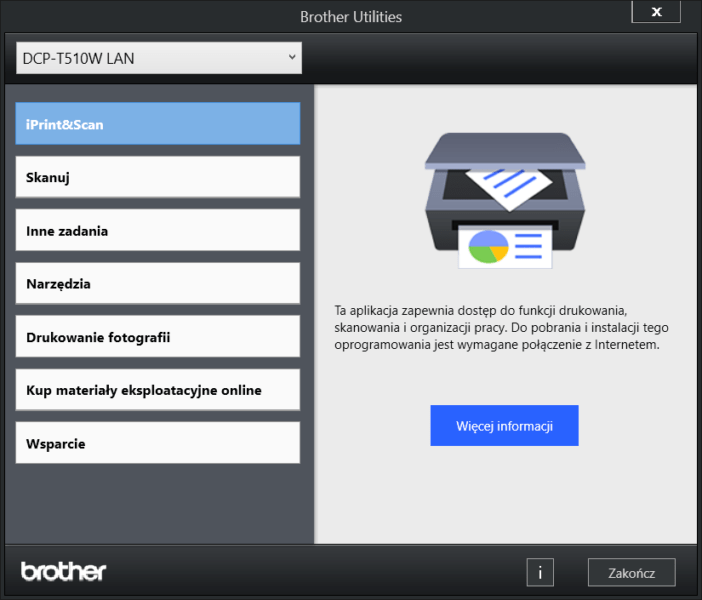Open the info (i) button
This screenshot has height=600, width=702.
coord(540,572)
